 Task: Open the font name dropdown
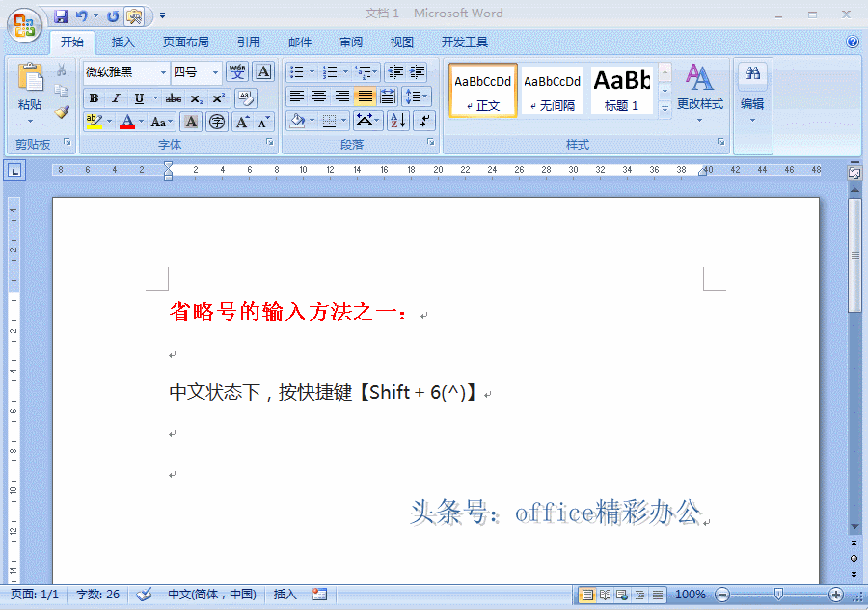pyautogui.click(x=163, y=72)
